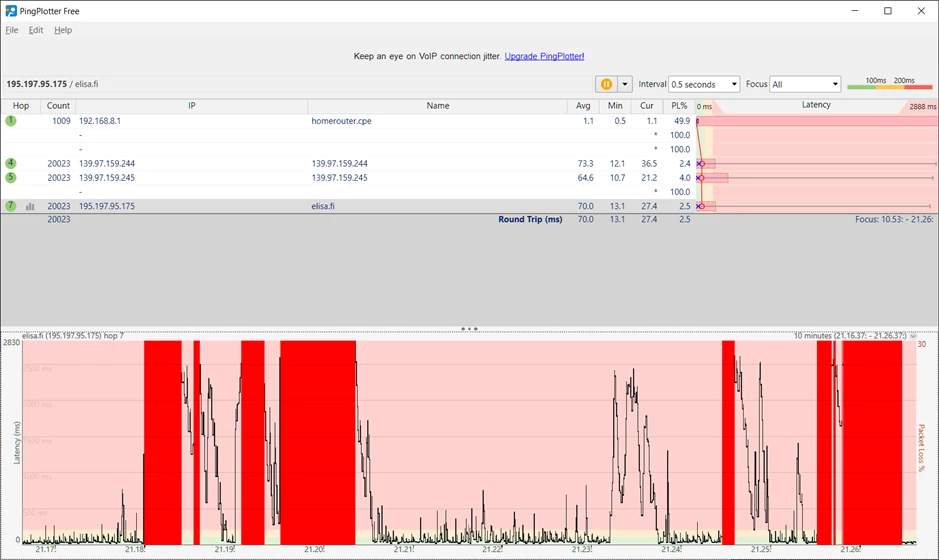This screenshot has height=560, width=939.
Task: Click the 2888 ms latency scale maximum
Action: pyautogui.click(x=922, y=107)
